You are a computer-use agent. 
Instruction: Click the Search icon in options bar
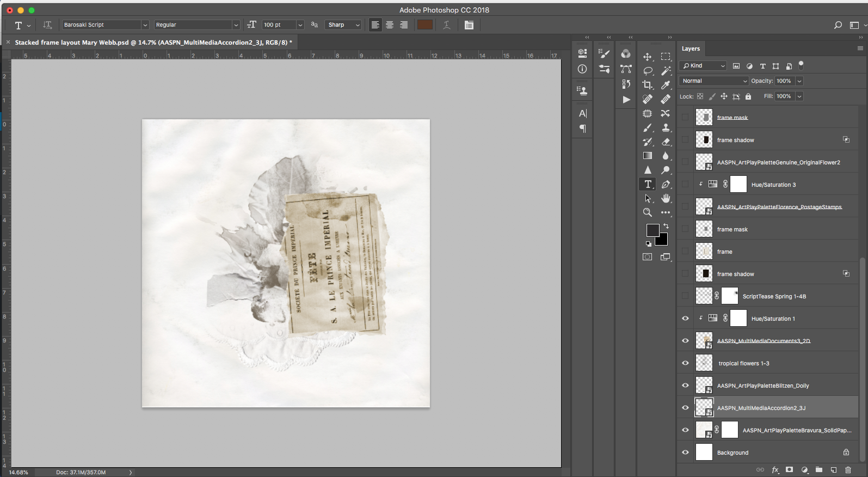coord(838,25)
